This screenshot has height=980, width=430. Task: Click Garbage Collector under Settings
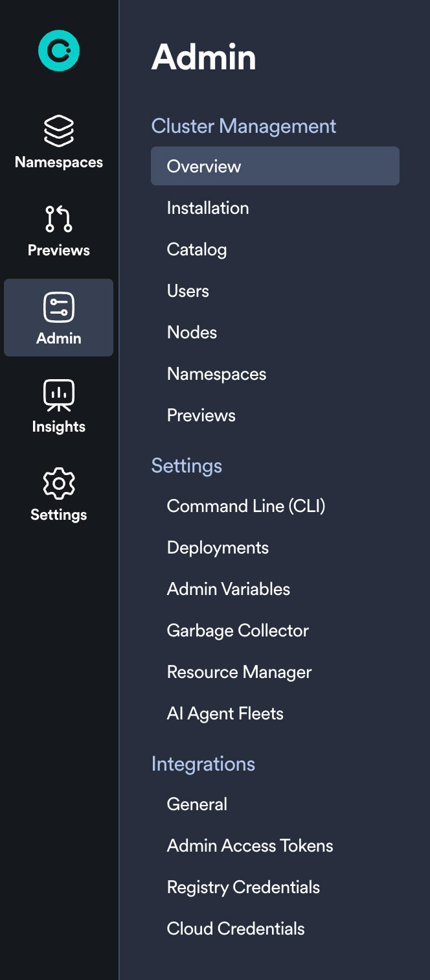[x=238, y=630]
